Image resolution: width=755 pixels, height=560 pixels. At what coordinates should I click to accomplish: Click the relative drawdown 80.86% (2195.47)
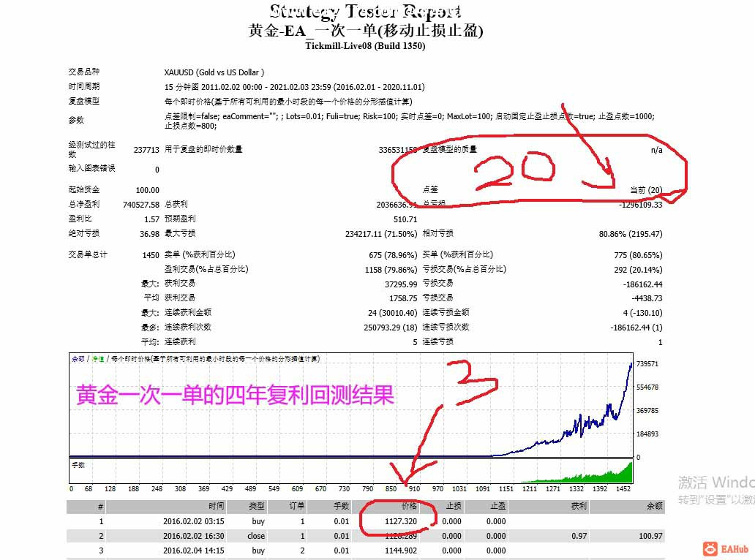click(x=631, y=234)
